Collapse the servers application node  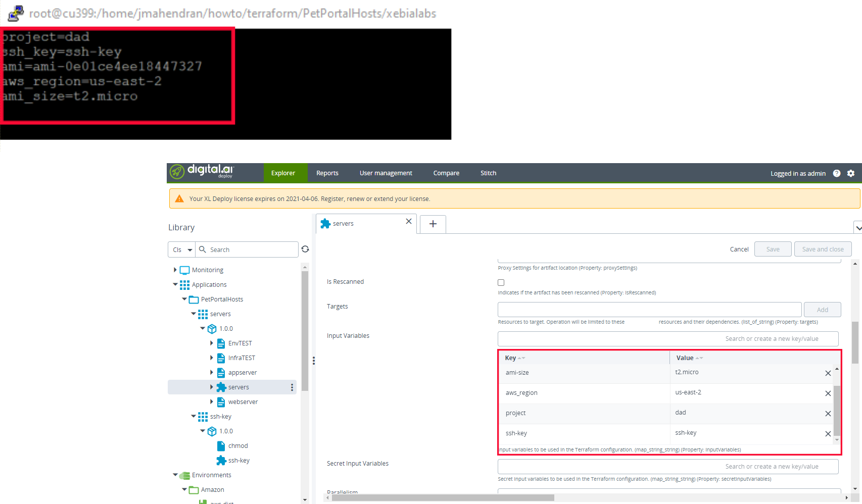pyautogui.click(x=194, y=314)
